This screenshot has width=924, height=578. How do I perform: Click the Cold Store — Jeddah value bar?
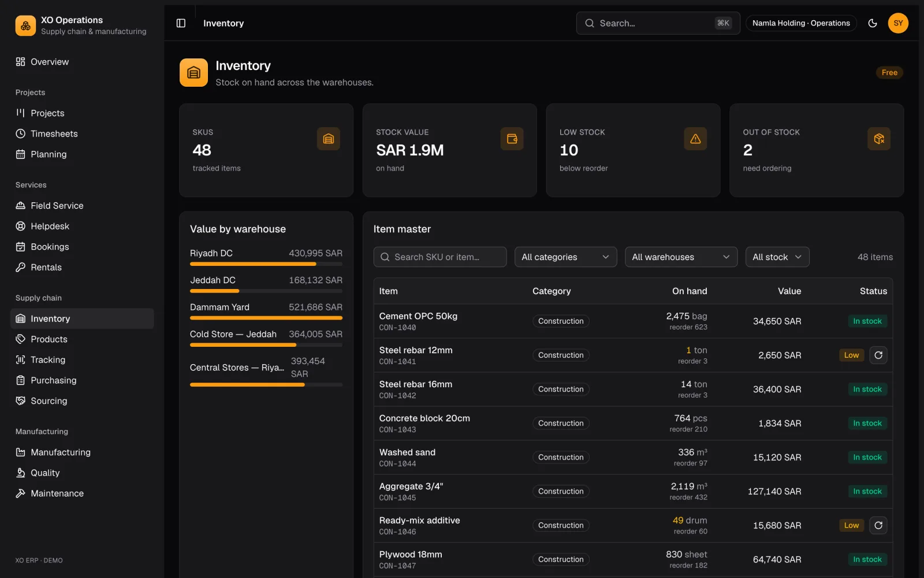(x=266, y=345)
